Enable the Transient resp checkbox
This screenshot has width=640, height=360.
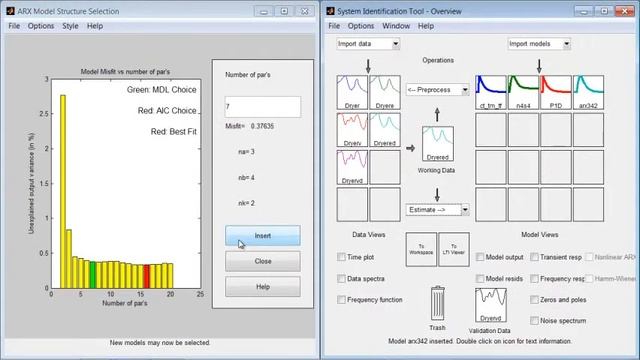(x=534, y=257)
